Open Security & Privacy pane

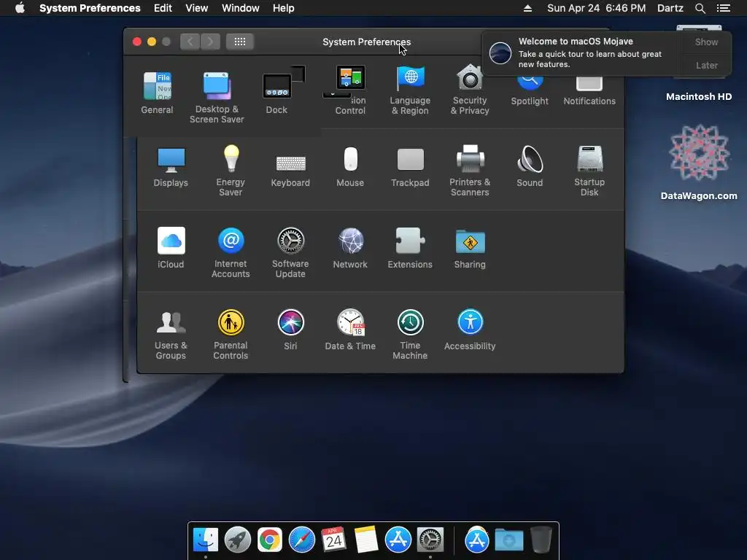tap(471, 90)
